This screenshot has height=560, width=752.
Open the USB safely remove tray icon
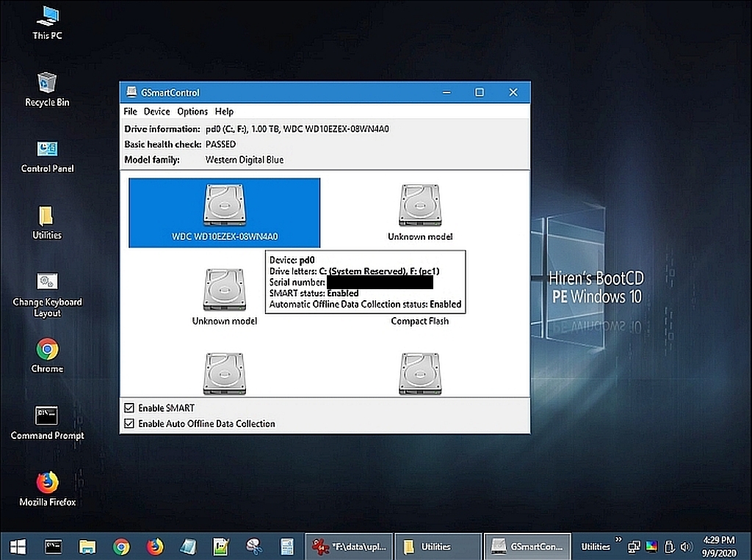[x=670, y=547]
